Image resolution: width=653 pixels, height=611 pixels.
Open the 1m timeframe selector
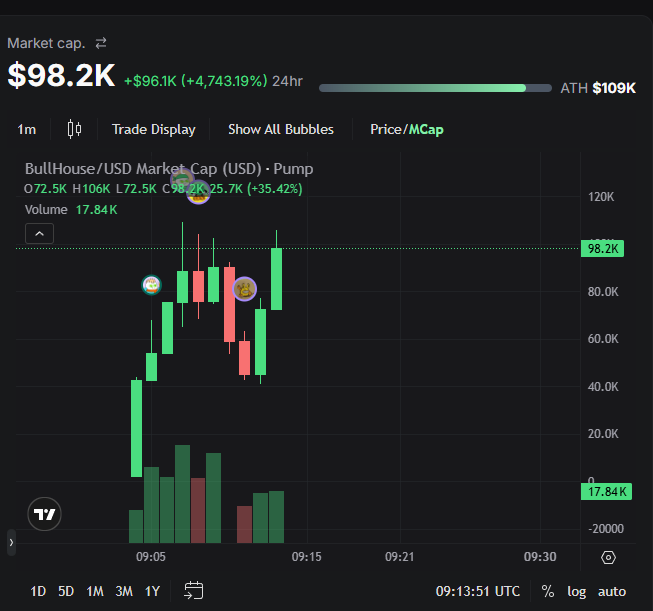click(27, 130)
